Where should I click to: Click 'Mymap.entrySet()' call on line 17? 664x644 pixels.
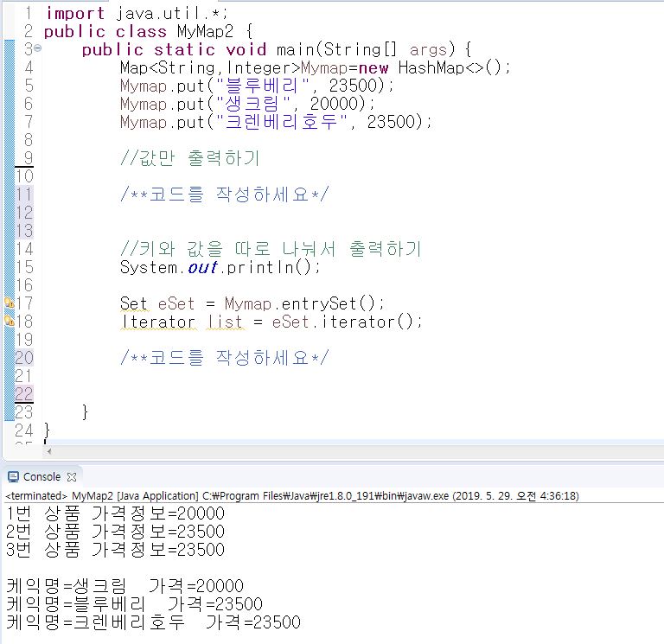click(x=300, y=303)
